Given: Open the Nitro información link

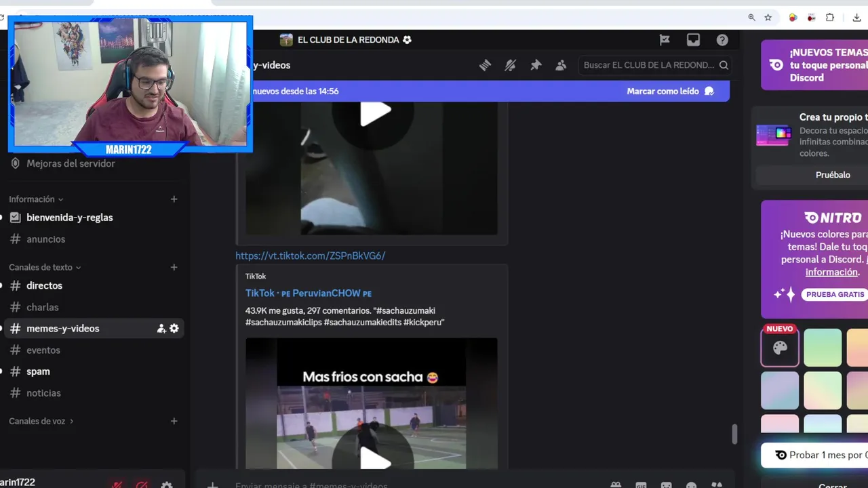Looking at the screenshot, I should [x=832, y=272].
